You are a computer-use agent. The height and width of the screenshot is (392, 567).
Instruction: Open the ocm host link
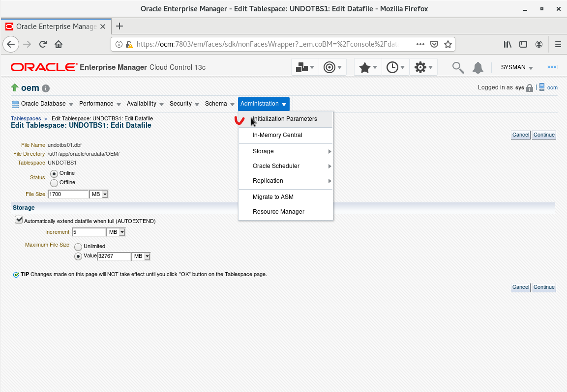[552, 87]
